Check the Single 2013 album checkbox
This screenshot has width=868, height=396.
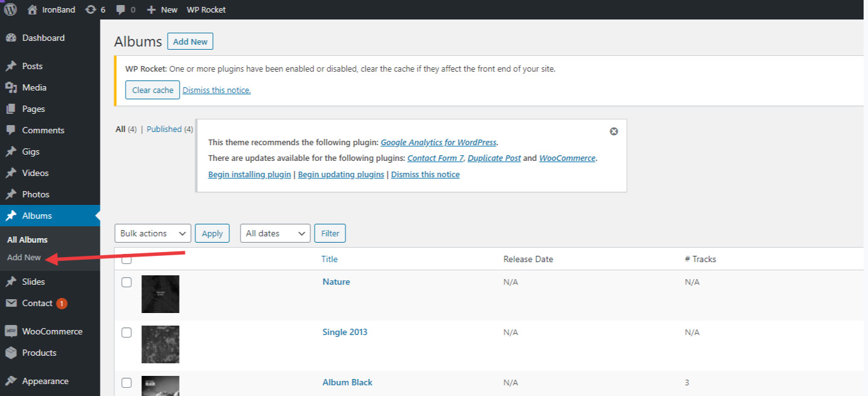point(126,333)
